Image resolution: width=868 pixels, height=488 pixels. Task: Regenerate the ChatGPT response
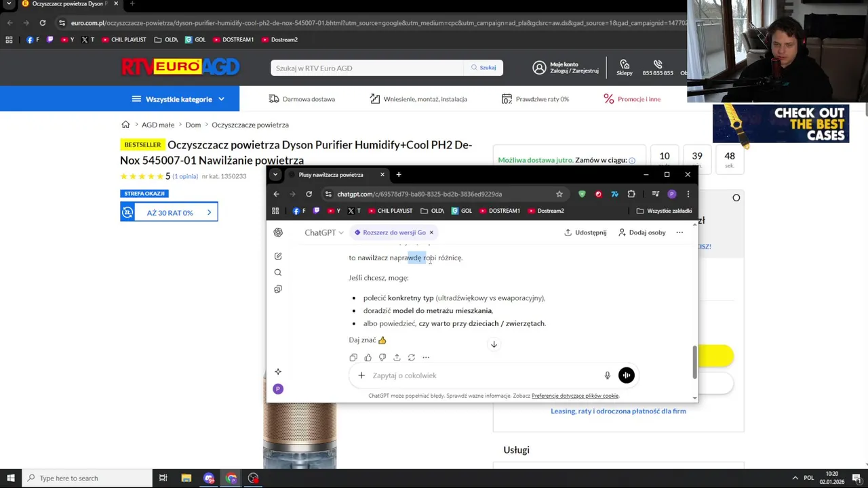pyautogui.click(x=411, y=357)
